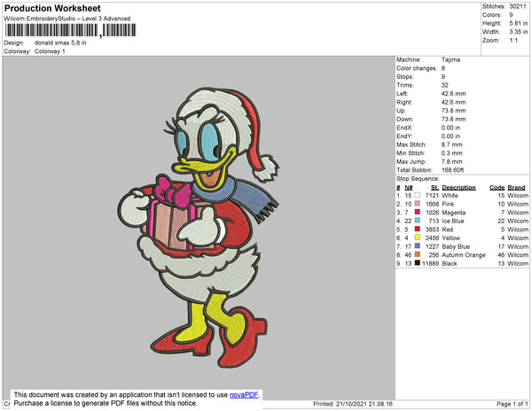Click the Height value 5.81 in

[x=518, y=23]
